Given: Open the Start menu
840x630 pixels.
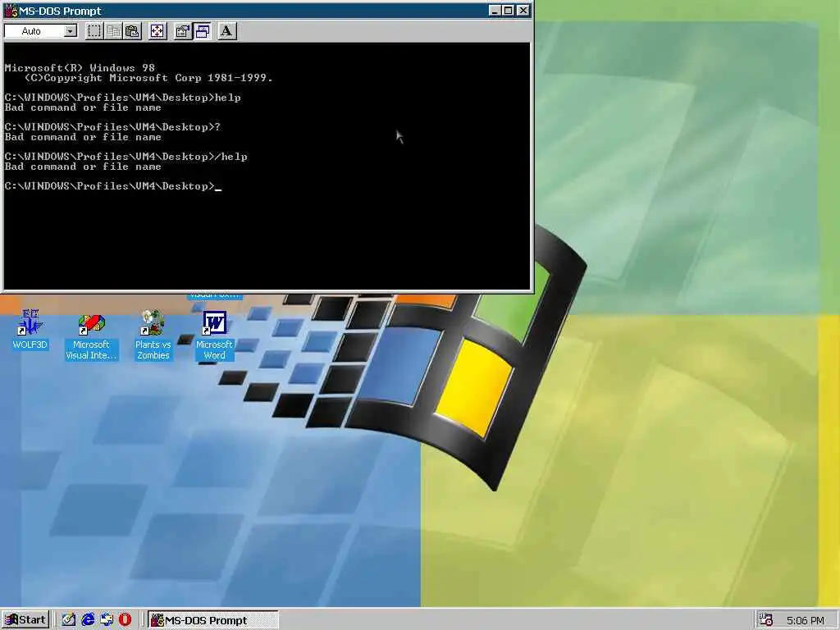Looking at the screenshot, I should (x=25, y=620).
